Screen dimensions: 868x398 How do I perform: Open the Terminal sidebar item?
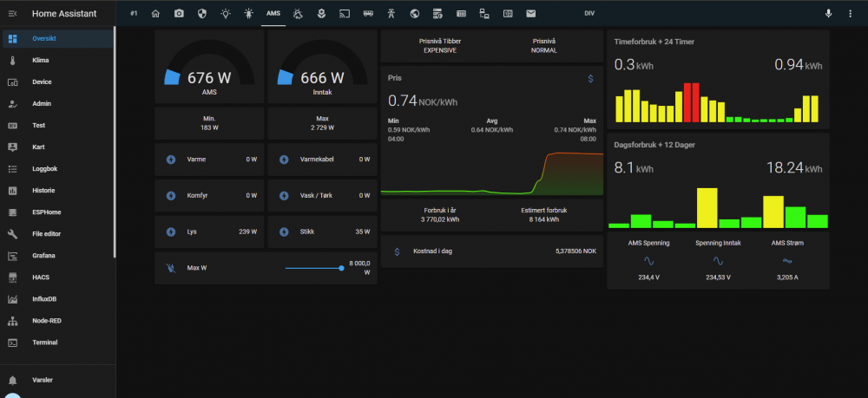[45, 343]
